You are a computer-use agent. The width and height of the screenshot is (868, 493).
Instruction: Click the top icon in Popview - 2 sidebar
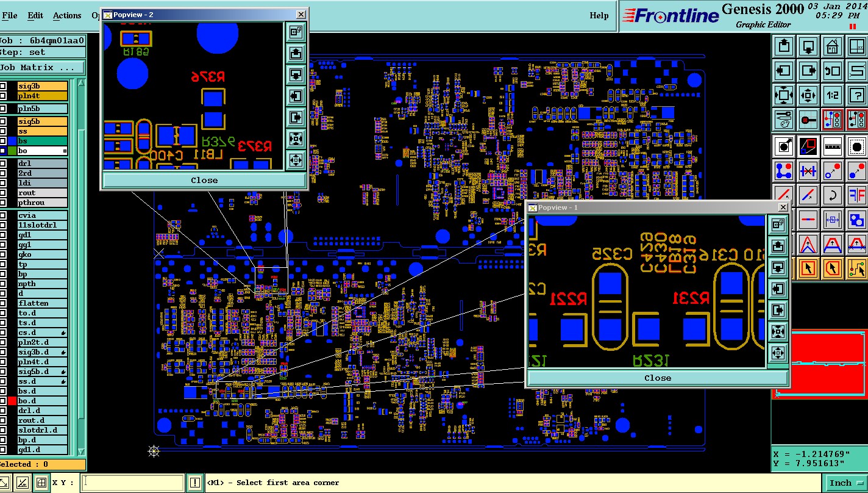(296, 32)
